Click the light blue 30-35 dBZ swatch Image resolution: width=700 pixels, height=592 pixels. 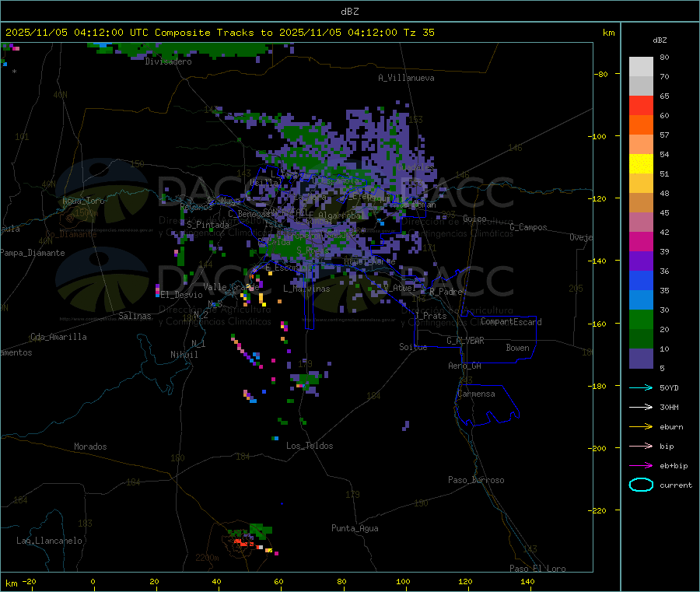click(x=641, y=300)
